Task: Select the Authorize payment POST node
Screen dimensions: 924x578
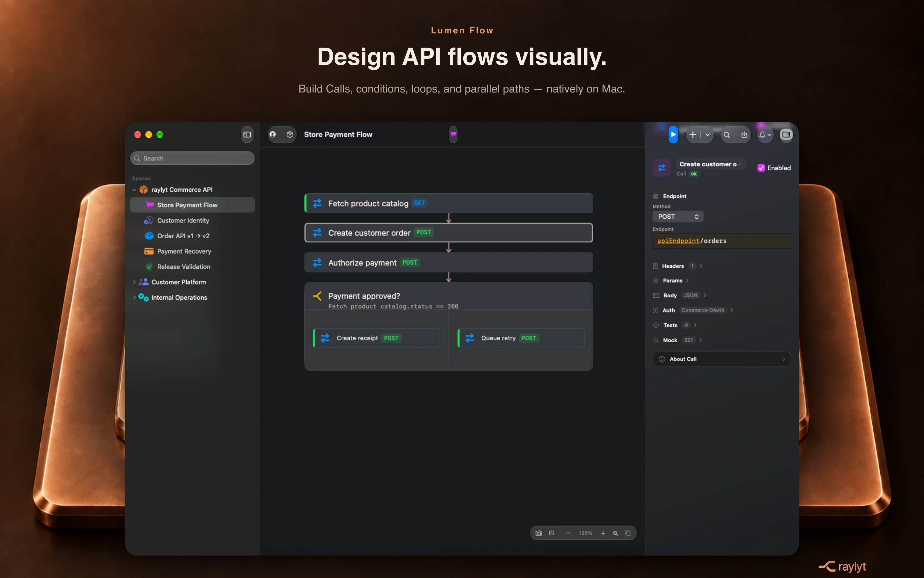Action: click(448, 263)
